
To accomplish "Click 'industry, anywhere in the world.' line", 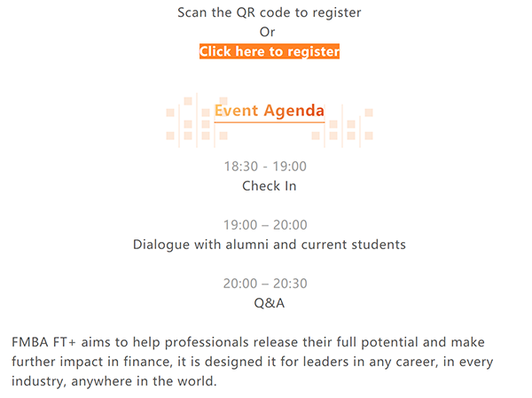I will (x=114, y=383).
